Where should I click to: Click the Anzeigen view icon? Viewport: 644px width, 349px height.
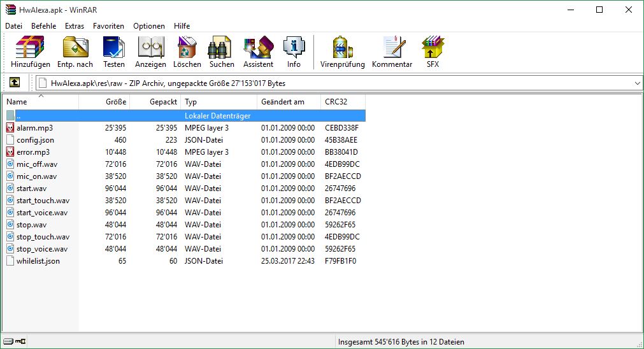click(x=151, y=47)
